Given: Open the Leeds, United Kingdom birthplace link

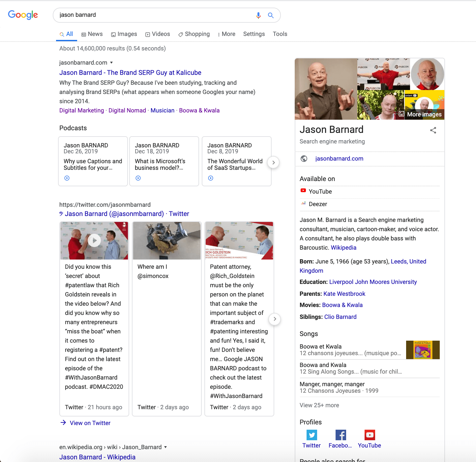Looking at the screenshot, I should 408,262.
